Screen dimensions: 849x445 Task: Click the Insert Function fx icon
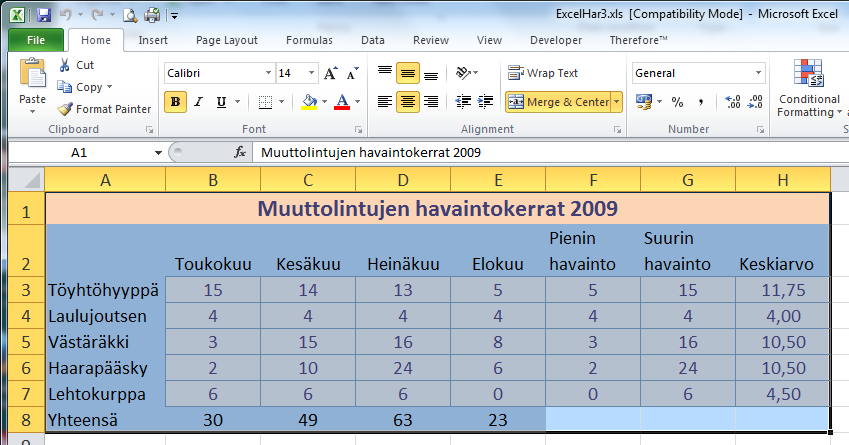point(240,153)
